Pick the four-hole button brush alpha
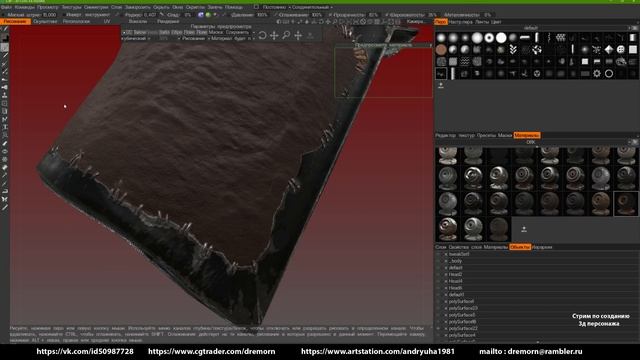640x360 pixels. tap(621, 50)
